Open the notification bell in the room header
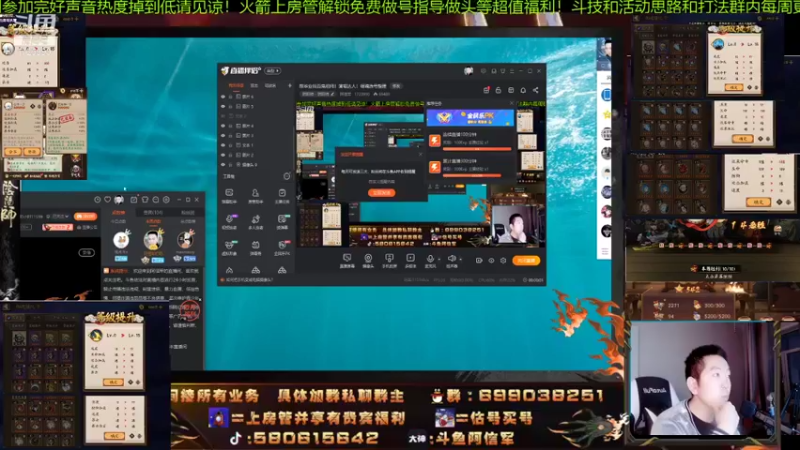Image resolution: width=800 pixels, height=450 pixels. coord(523,90)
